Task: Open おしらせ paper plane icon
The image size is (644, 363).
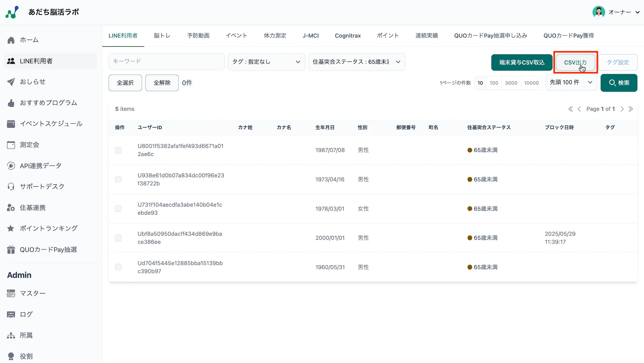Action: point(11,82)
